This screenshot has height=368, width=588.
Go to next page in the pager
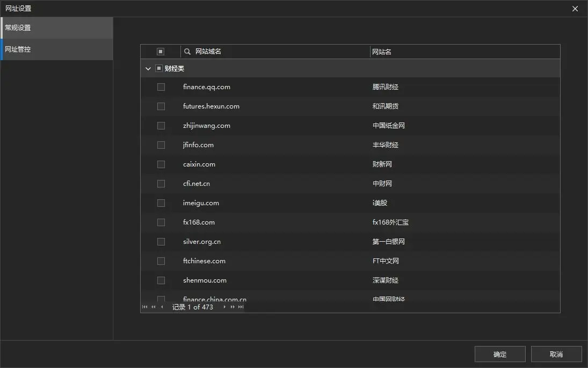tap(233, 307)
